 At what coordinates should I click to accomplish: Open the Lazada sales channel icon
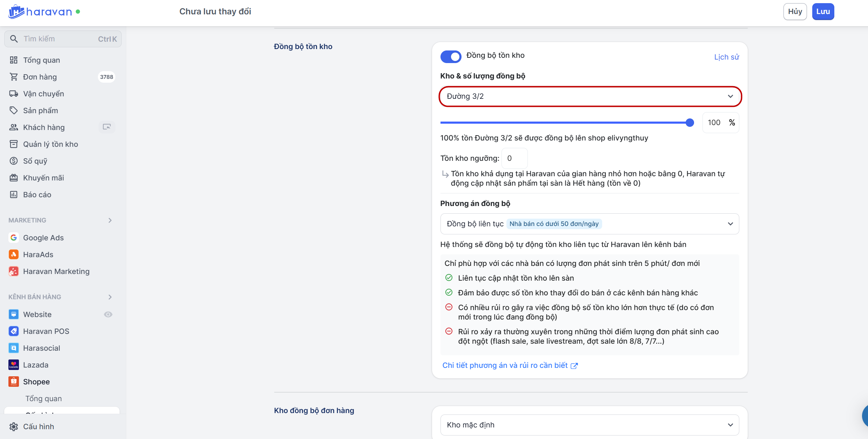point(14,365)
